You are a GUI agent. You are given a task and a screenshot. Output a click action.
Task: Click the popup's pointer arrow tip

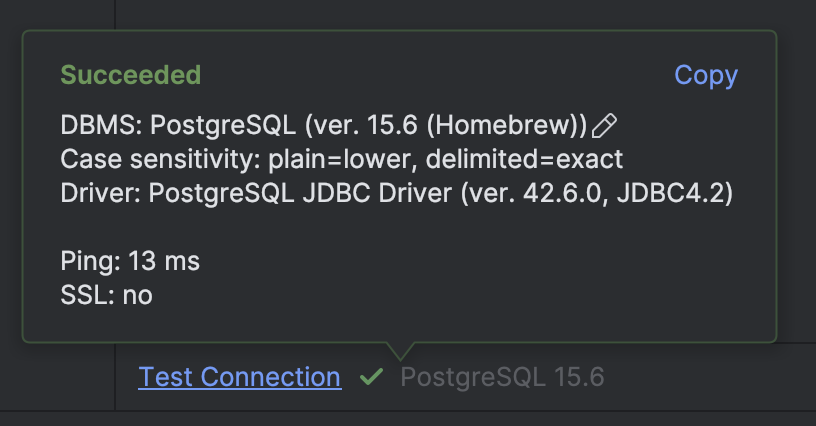point(400,358)
